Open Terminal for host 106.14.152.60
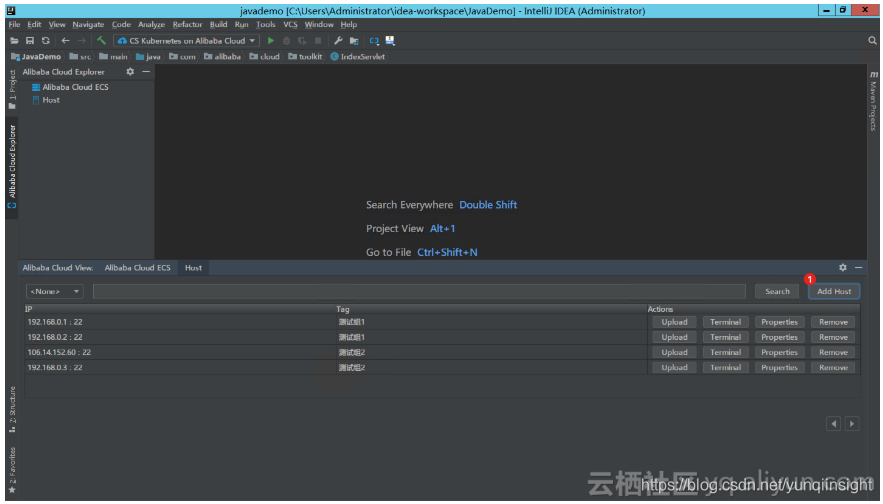This screenshot has width=883, height=504. pyautogui.click(x=725, y=353)
